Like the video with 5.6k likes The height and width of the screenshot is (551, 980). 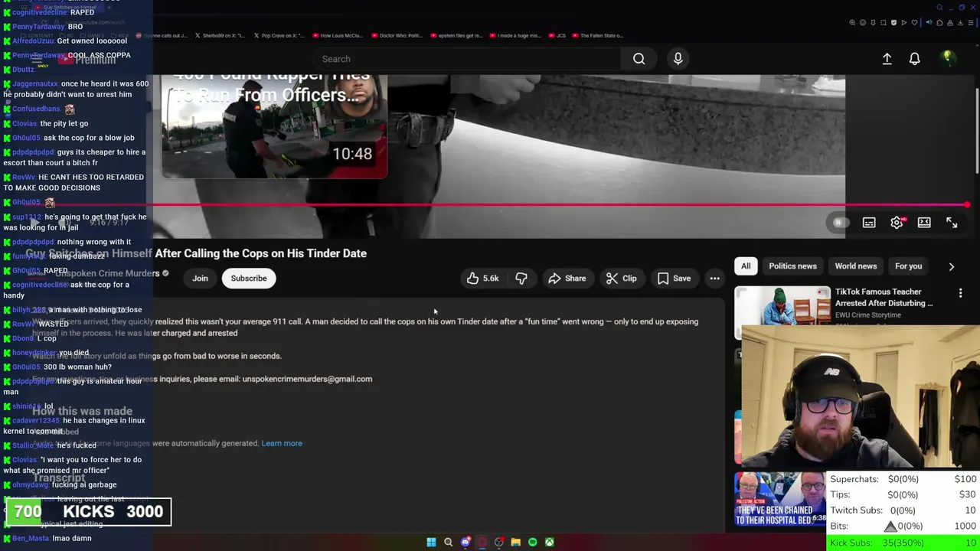[x=482, y=279]
